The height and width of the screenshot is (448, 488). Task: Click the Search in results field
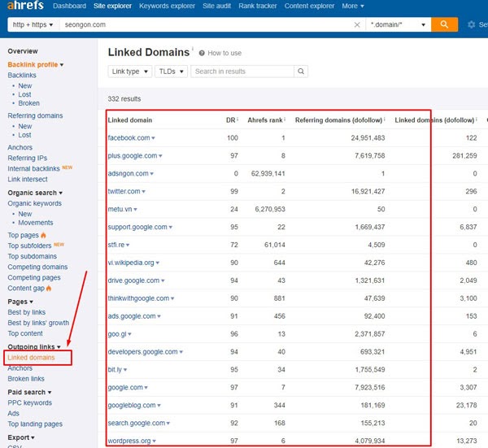(242, 72)
